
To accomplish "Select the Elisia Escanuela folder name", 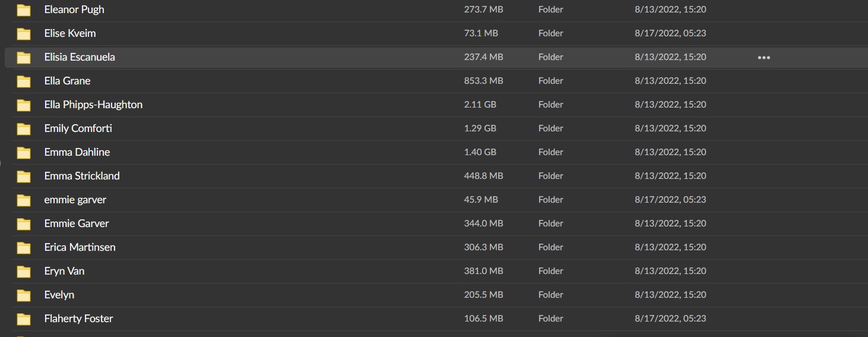I will click(x=80, y=57).
